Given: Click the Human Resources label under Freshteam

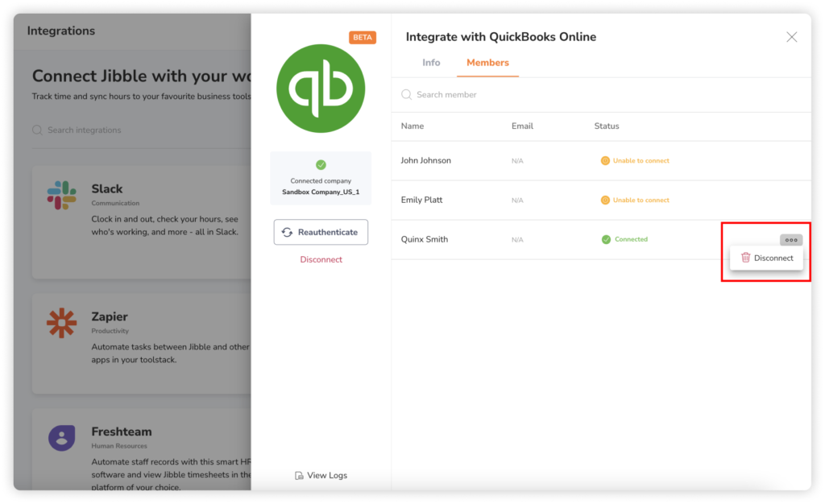Looking at the screenshot, I should pos(119,446).
